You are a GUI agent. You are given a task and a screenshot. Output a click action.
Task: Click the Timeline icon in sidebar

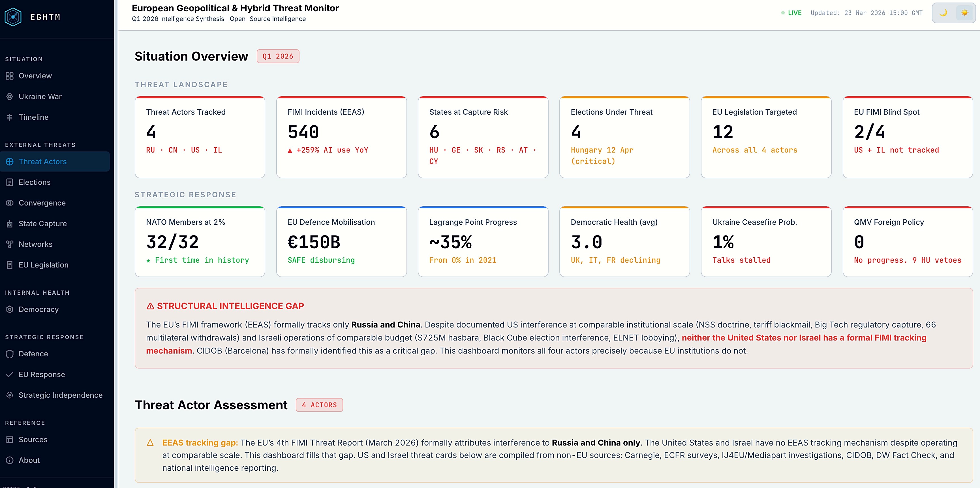pyautogui.click(x=10, y=117)
